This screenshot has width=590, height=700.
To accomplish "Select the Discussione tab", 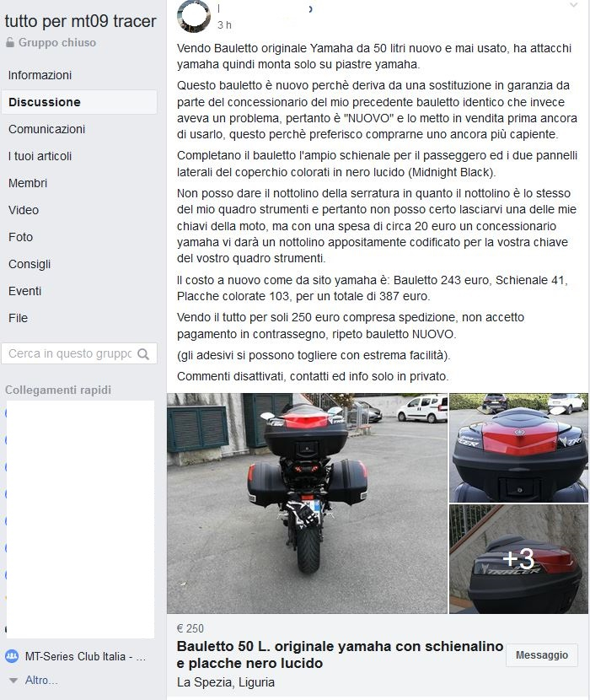I will click(79, 102).
